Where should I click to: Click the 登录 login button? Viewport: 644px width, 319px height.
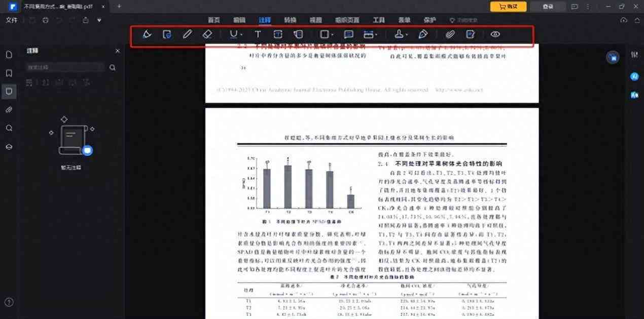pyautogui.click(x=548, y=7)
